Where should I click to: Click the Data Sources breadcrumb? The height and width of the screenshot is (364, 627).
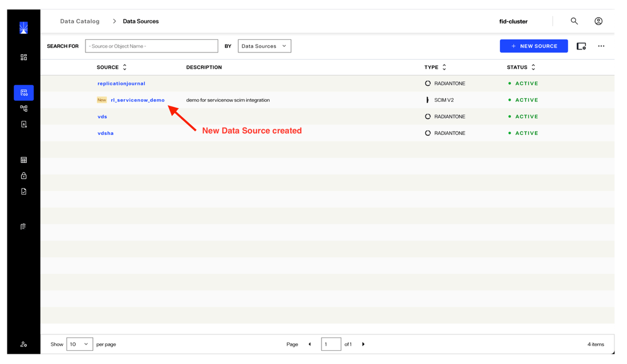[141, 21]
